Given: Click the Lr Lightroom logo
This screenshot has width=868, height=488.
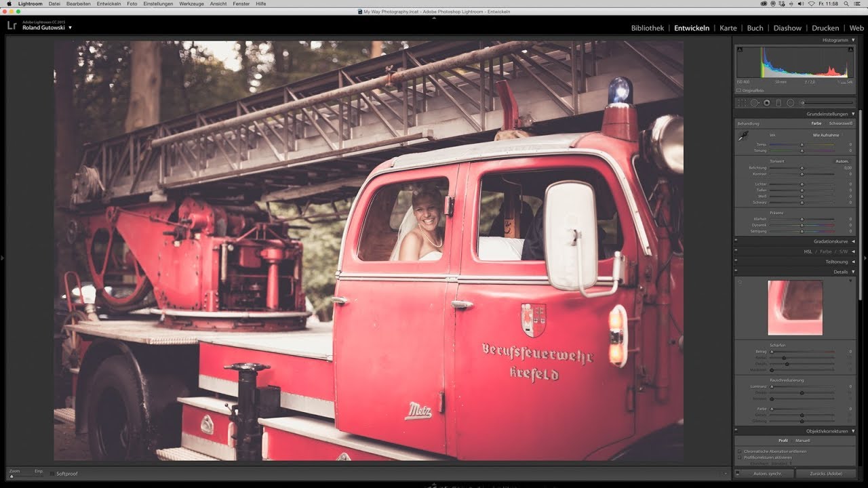Looking at the screenshot, I should pyautogui.click(x=12, y=26).
